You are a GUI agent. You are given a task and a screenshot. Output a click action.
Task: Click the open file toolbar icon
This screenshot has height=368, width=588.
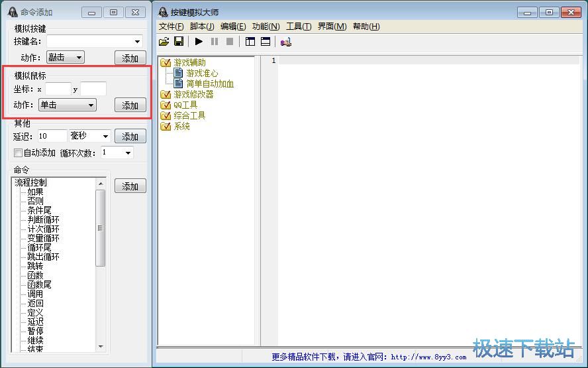(164, 41)
